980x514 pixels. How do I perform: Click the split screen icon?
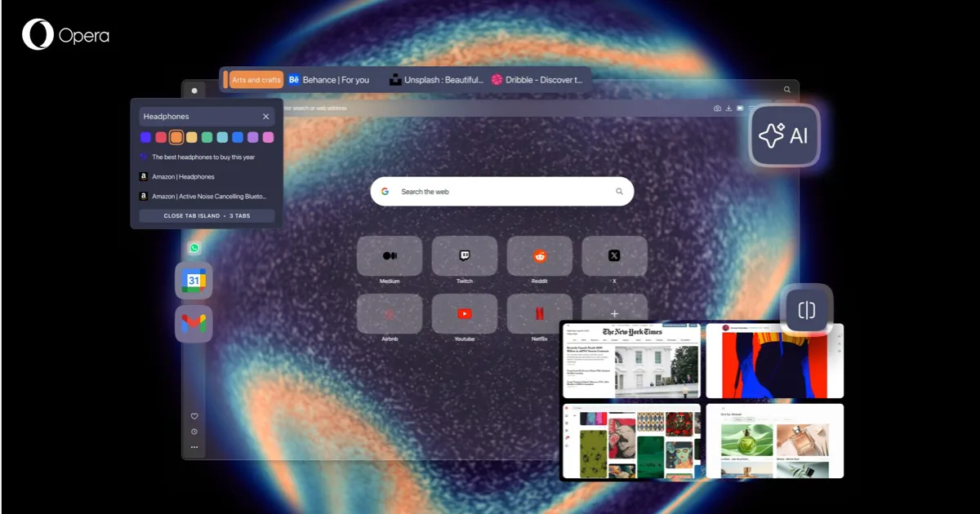click(807, 310)
